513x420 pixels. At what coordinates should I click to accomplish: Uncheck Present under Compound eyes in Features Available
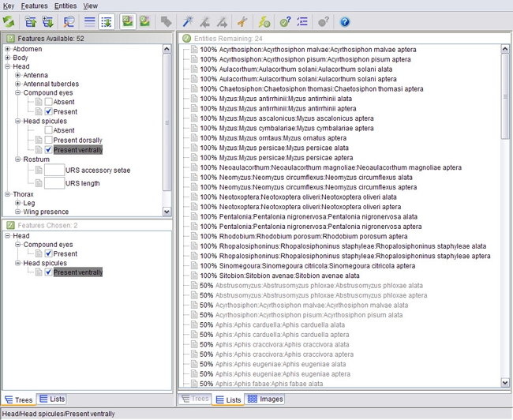[x=49, y=112]
